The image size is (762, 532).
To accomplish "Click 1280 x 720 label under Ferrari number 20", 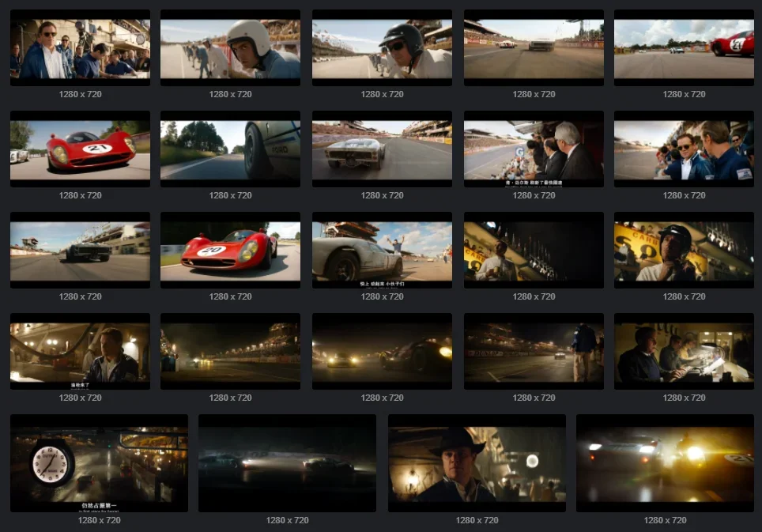I will click(x=230, y=296).
